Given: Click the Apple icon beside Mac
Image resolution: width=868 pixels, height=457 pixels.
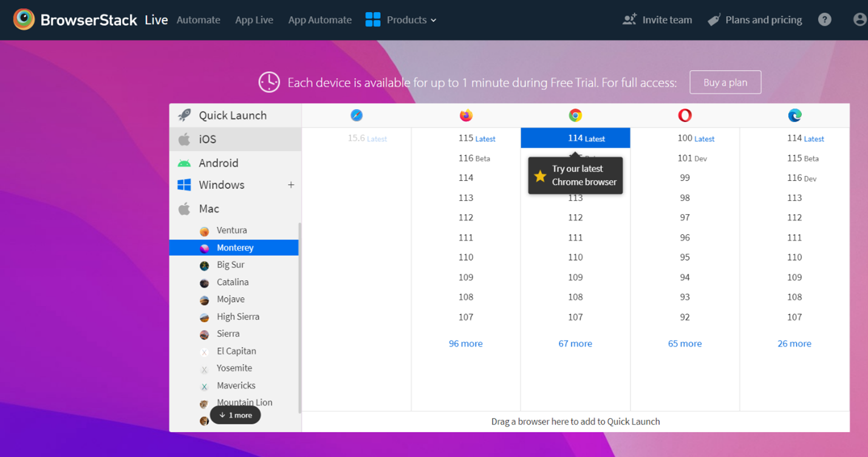Looking at the screenshot, I should click(x=184, y=208).
